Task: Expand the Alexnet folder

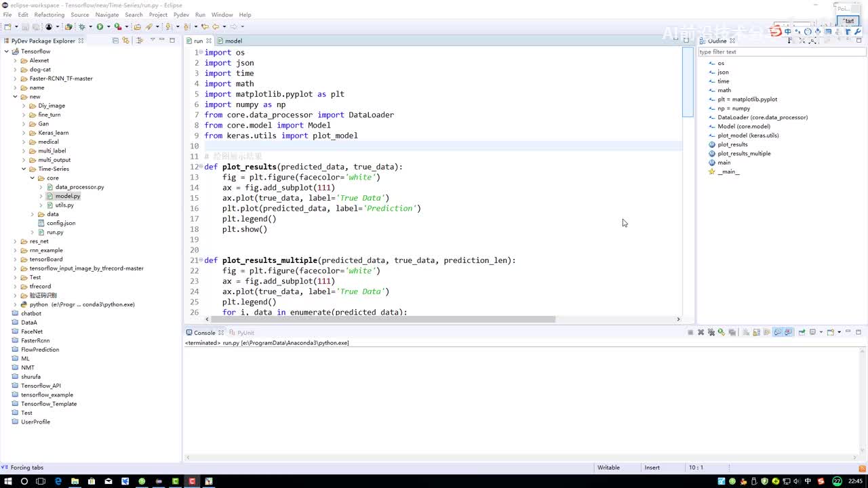Action: click(16, 60)
